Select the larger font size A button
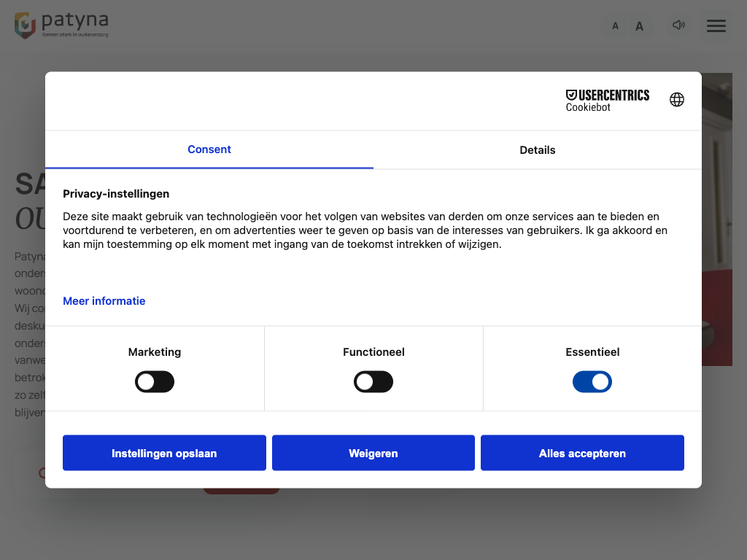 click(640, 26)
